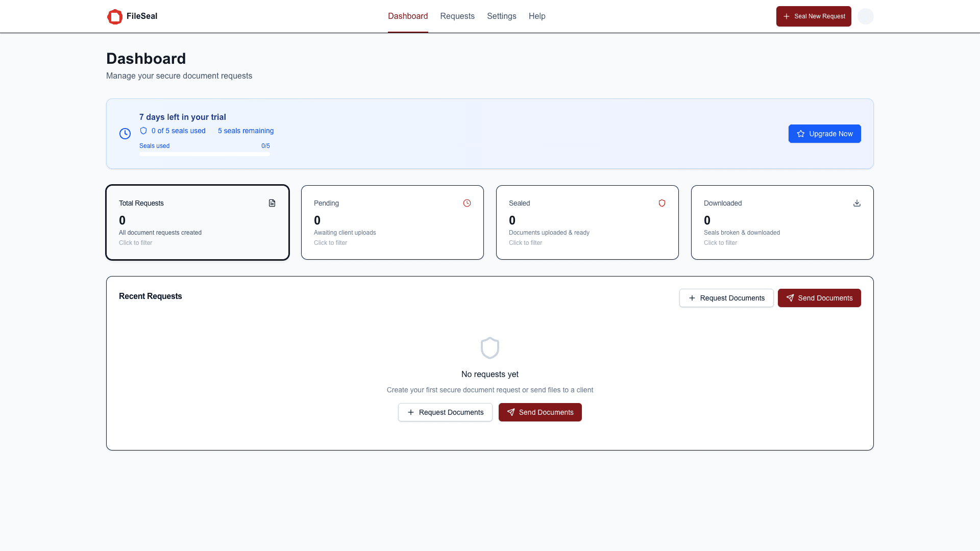Click the "0/5" seals counter
This screenshot has height=551, width=980.
pyautogui.click(x=265, y=146)
